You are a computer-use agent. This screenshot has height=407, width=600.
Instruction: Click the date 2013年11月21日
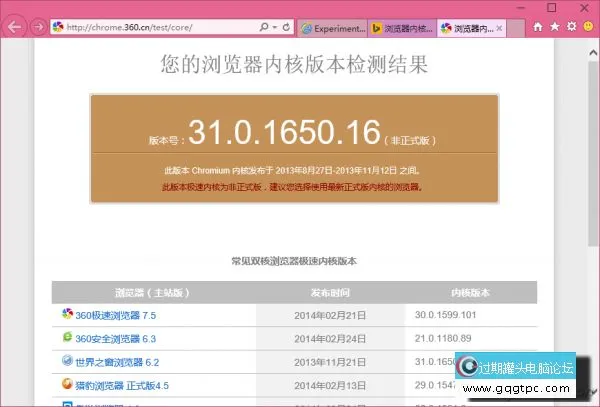click(330, 362)
